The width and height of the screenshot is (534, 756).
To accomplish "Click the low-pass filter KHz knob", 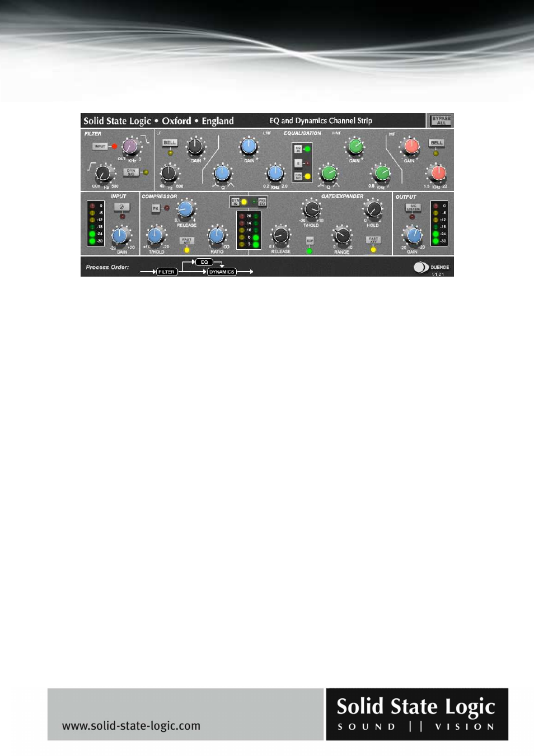I will (x=130, y=147).
